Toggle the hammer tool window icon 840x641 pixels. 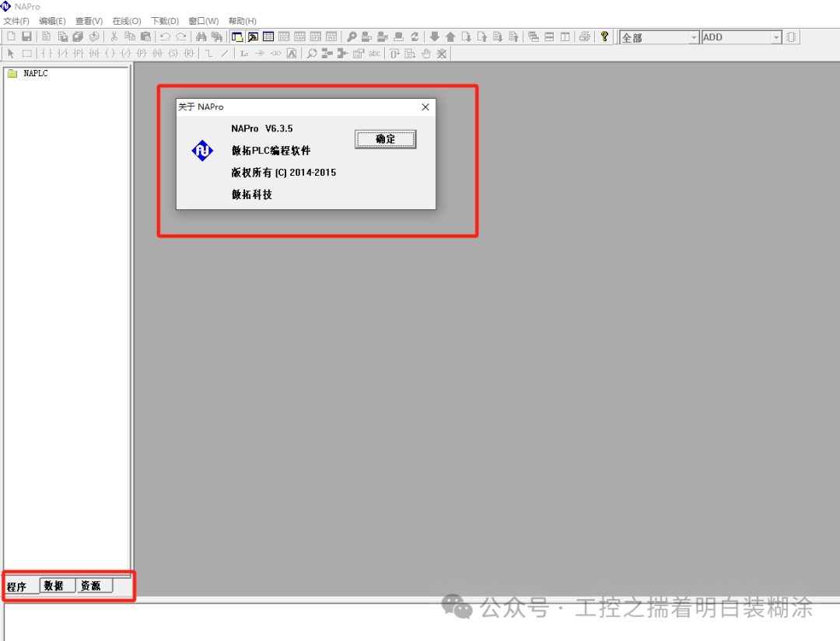tap(253, 37)
